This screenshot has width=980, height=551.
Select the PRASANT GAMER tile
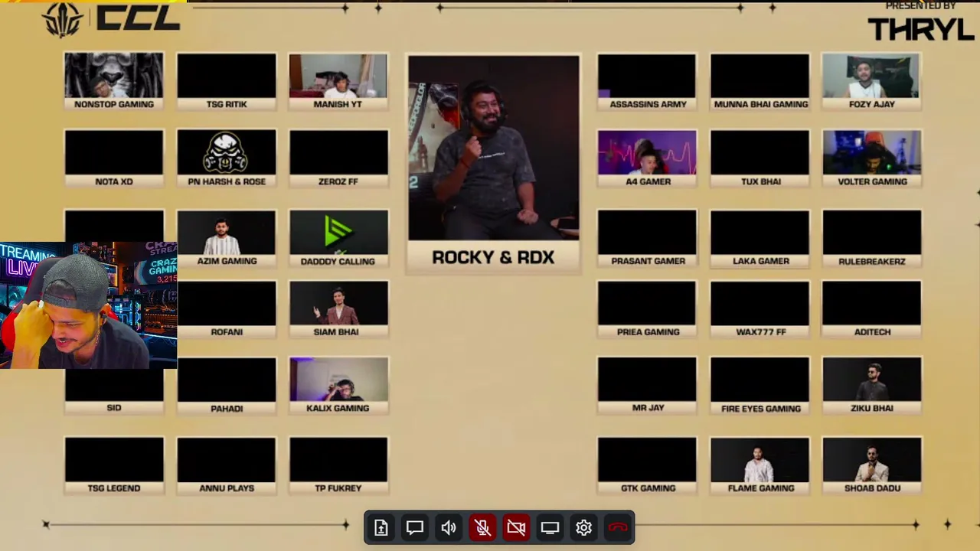pyautogui.click(x=648, y=238)
